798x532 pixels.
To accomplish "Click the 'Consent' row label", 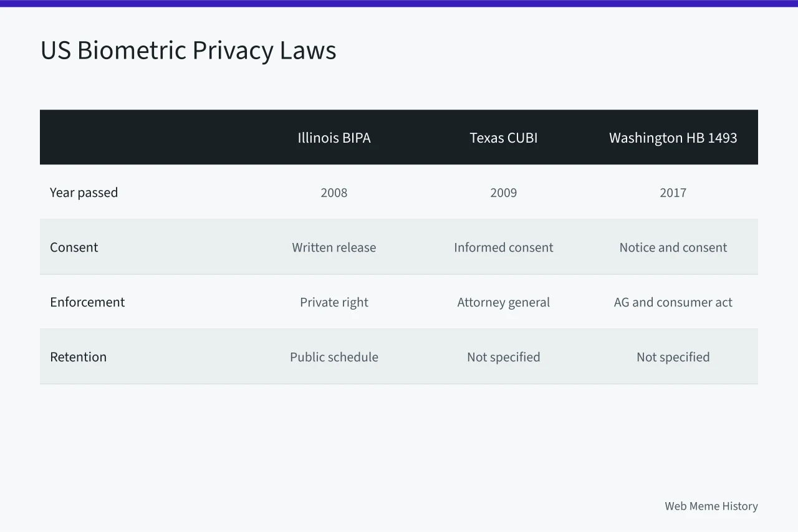I will 74,247.
